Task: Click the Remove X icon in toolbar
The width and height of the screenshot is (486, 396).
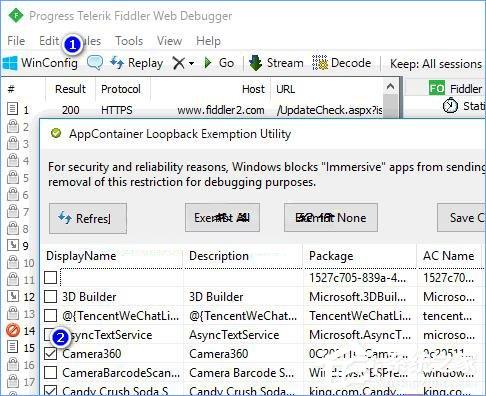Action: coord(179,63)
